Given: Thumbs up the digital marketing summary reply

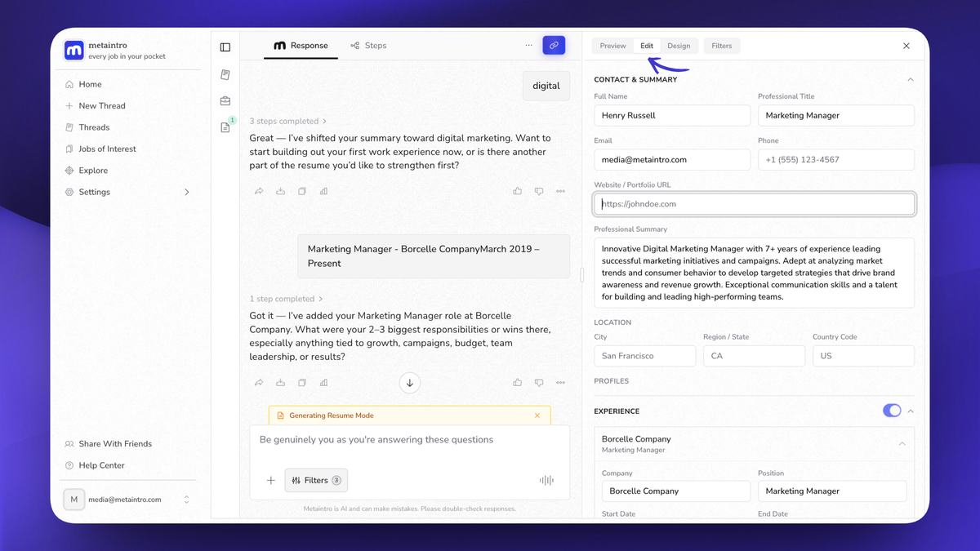Looking at the screenshot, I should pyautogui.click(x=518, y=191).
